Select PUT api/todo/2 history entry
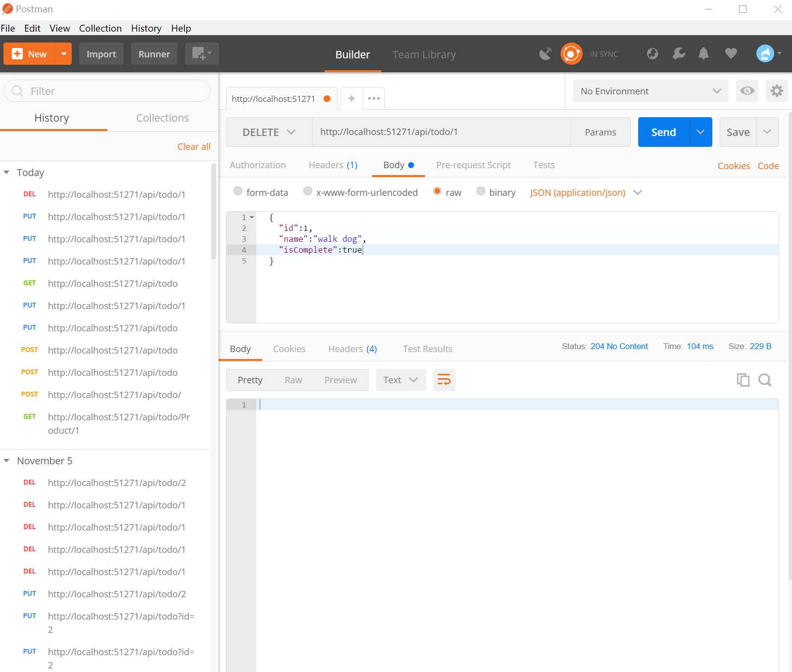792x672 pixels. tap(105, 594)
